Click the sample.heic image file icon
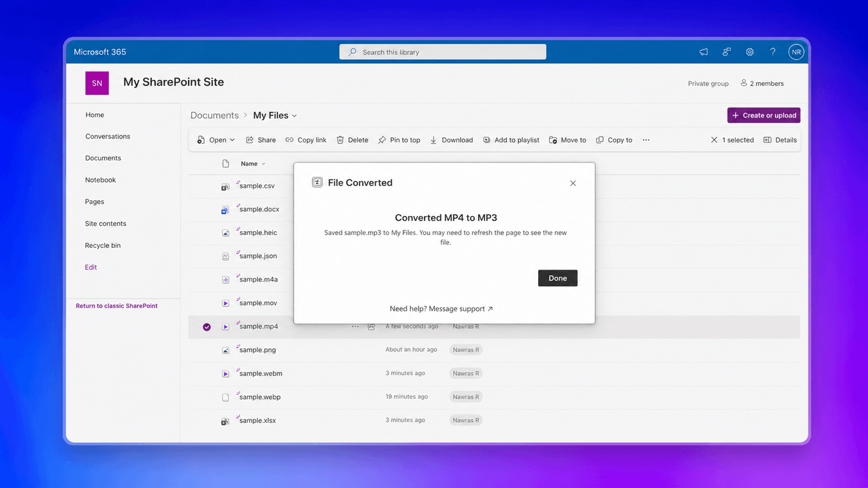 (225, 233)
